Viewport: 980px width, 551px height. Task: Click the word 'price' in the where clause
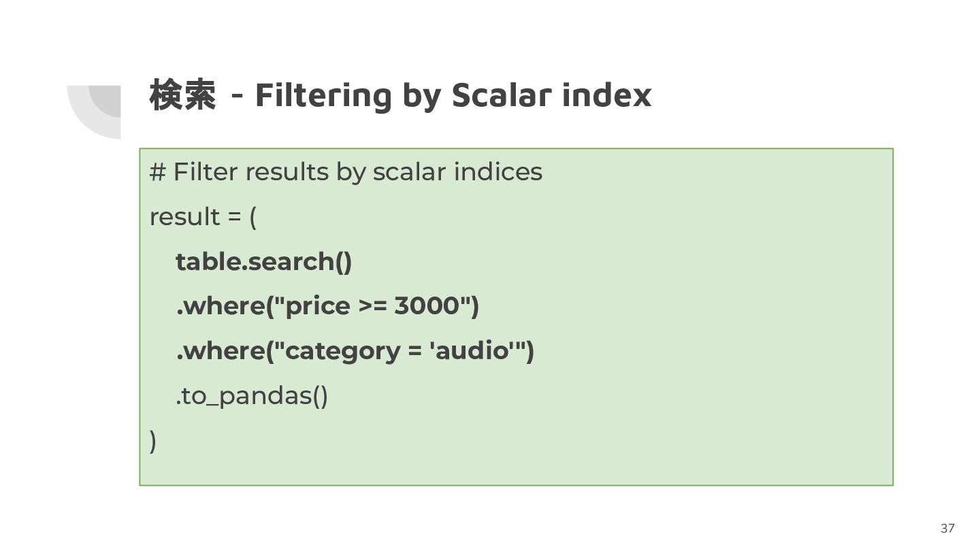[x=317, y=307]
